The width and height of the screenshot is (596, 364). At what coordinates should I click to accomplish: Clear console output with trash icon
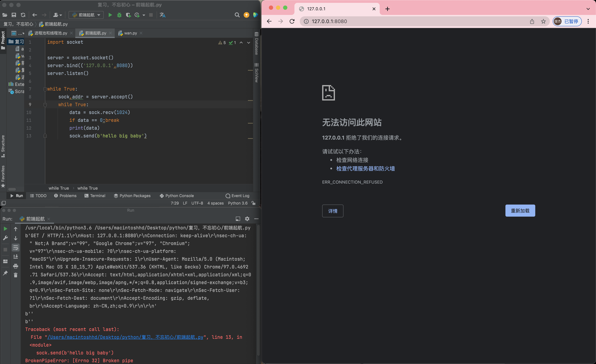(16, 275)
